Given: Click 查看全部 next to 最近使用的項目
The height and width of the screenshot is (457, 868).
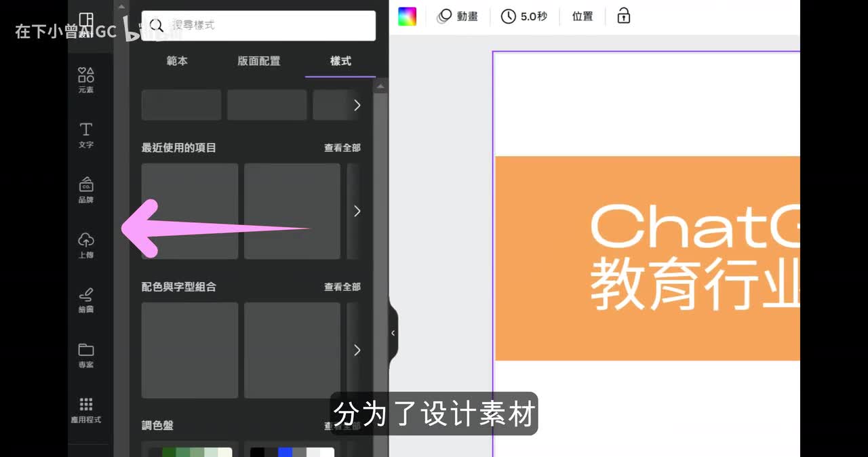Looking at the screenshot, I should (342, 148).
